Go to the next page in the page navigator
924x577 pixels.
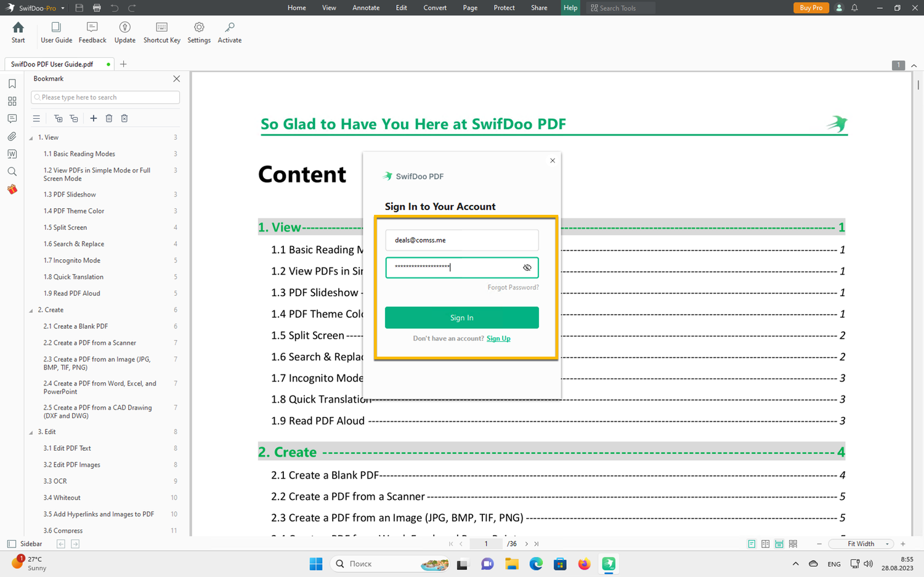[x=526, y=544]
